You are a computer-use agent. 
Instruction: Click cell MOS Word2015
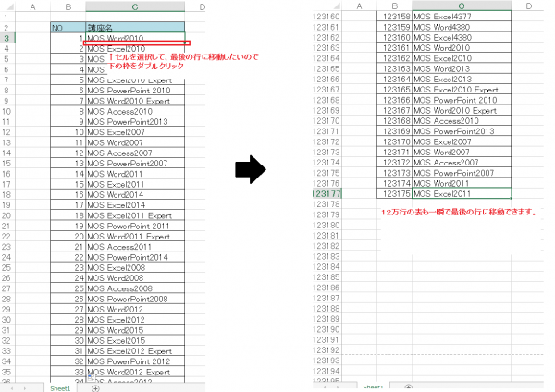coord(135,330)
